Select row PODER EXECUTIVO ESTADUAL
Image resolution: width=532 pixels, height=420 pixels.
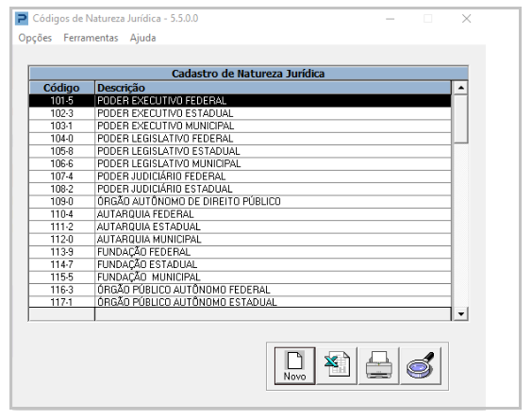pos(241,113)
